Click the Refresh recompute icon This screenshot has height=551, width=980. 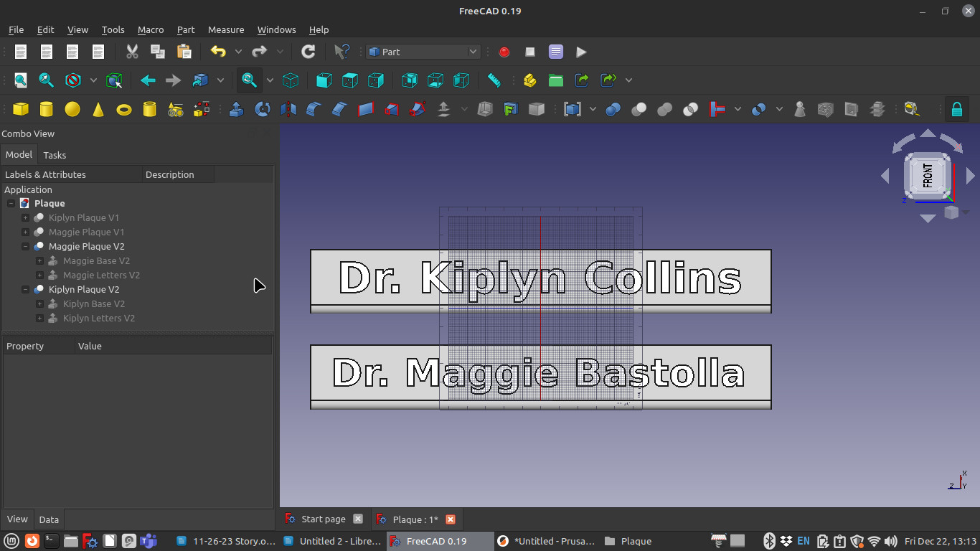click(308, 52)
